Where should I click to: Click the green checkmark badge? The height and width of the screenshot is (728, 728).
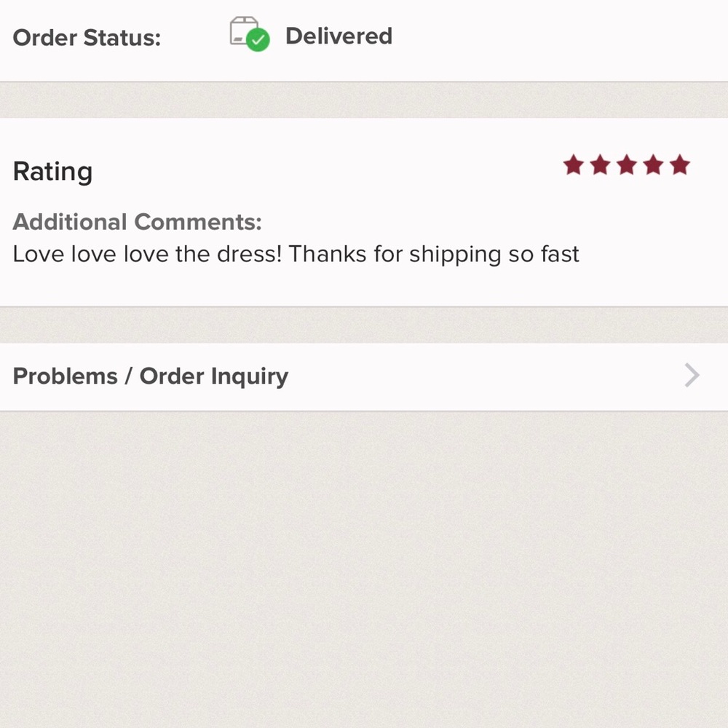click(x=258, y=40)
